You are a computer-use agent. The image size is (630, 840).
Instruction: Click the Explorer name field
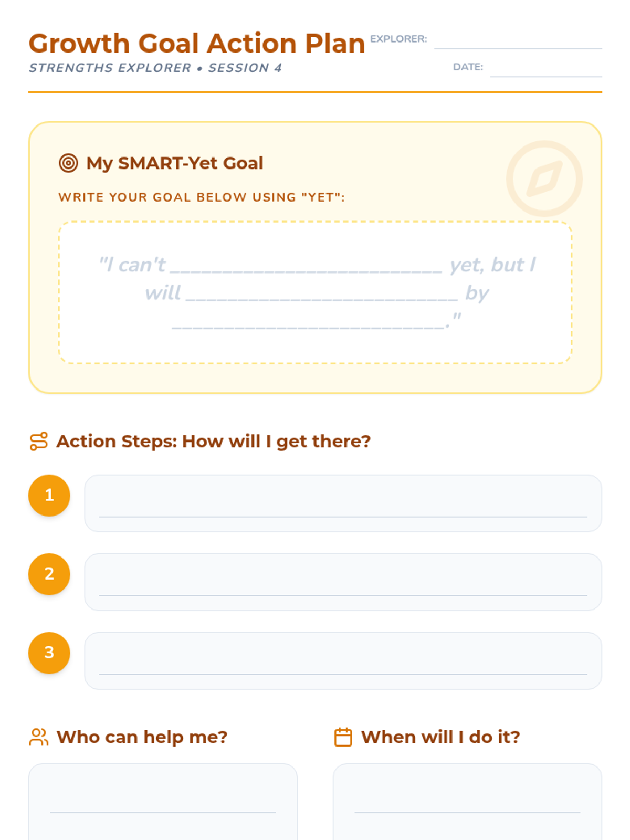(518, 41)
